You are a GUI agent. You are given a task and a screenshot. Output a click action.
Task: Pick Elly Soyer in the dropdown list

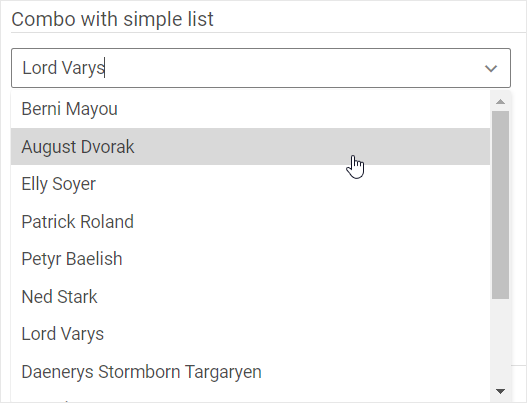250,184
